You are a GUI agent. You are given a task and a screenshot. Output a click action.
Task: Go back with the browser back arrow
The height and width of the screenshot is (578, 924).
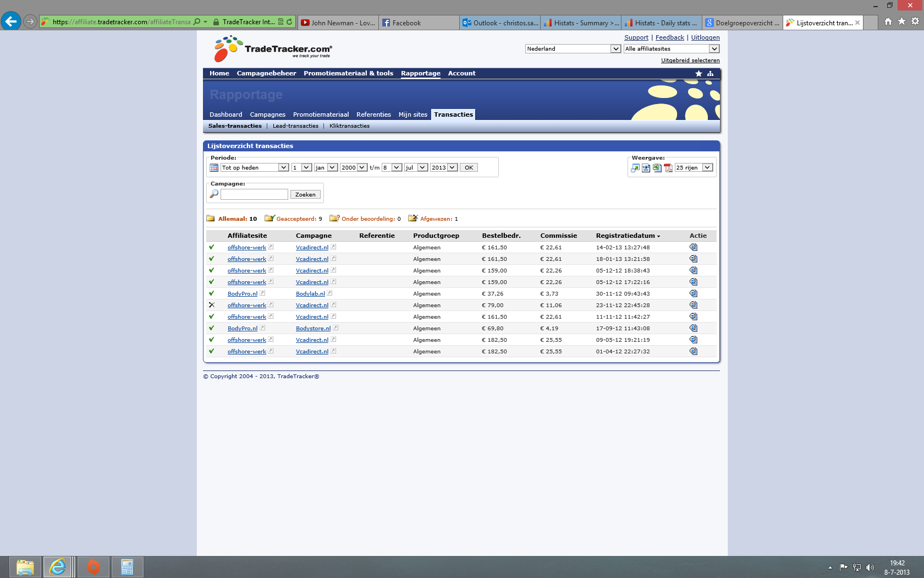coord(10,21)
